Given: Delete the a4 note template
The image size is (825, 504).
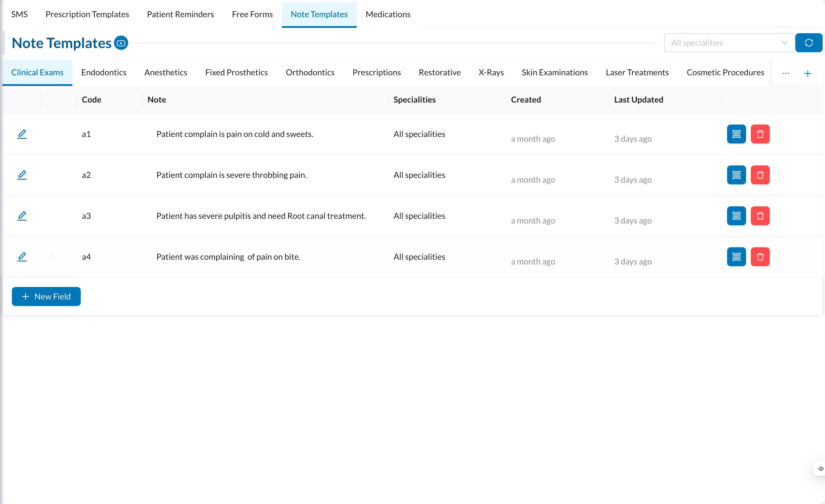Looking at the screenshot, I should click(x=760, y=256).
